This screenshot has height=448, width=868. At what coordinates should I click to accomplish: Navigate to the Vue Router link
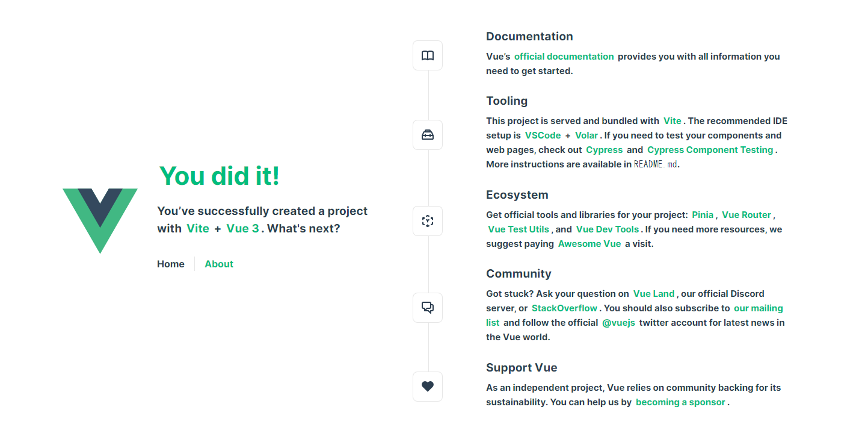746,215
